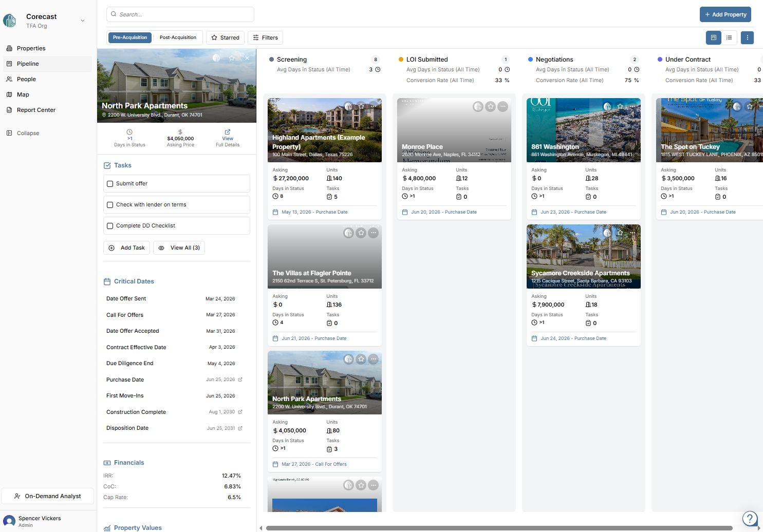Click the building icon on 861 Washington card
The width and height of the screenshot is (763, 532).
(608, 106)
